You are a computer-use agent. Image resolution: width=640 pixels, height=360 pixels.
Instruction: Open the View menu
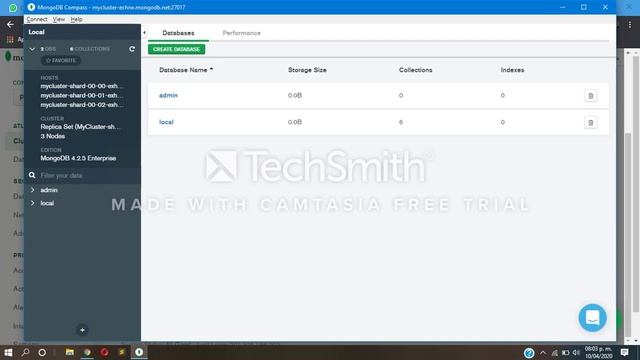coord(59,19)
